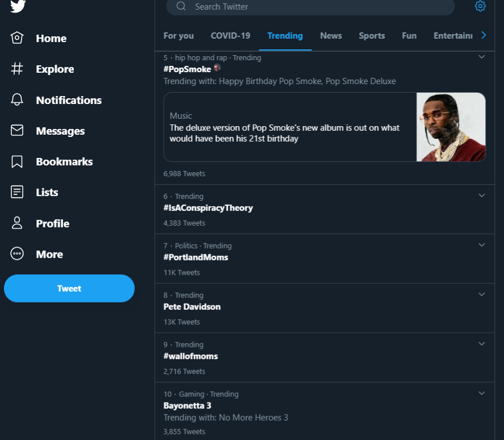Open the Home feed
The width and height of the screenshot is (504, 440).
(51, 38)
